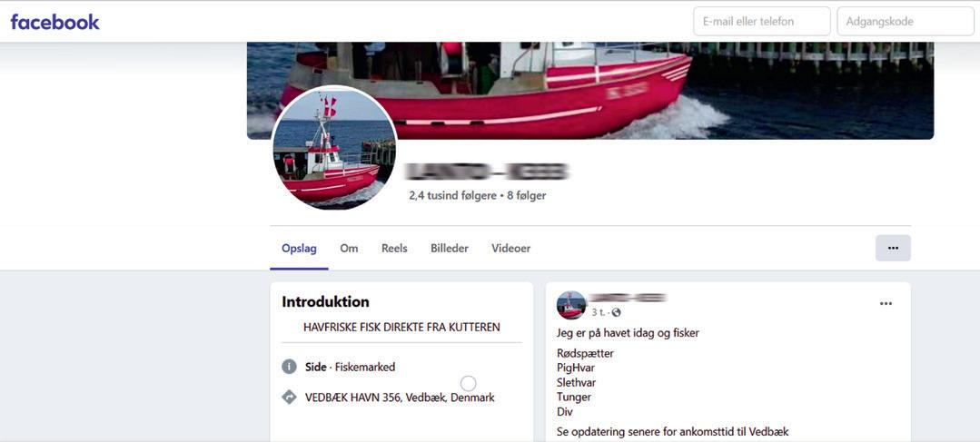Click the globe privacy icon on the post
The height and width of the screenshot is (442, 980).
click(617, 312)
